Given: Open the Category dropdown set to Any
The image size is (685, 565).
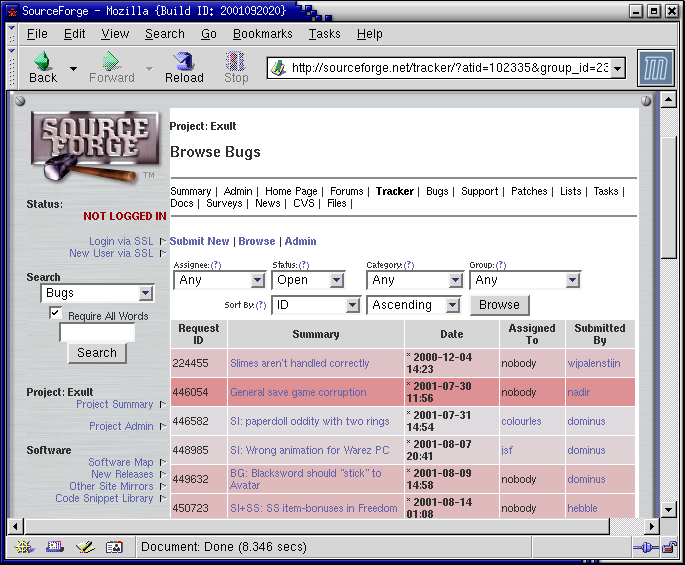Looking at the screenshot, I should click(x=415, y=280).
